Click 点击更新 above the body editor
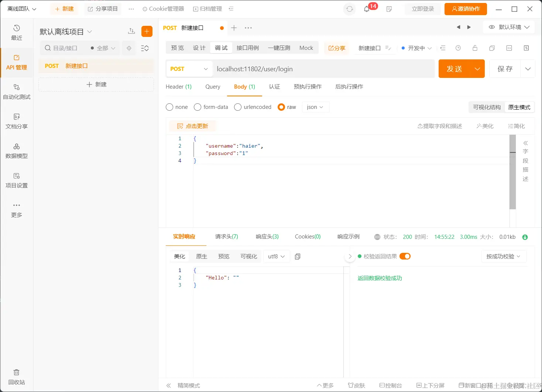Image resolution: width=542 pixels, height=392 pixels. (x=193, y=126)
